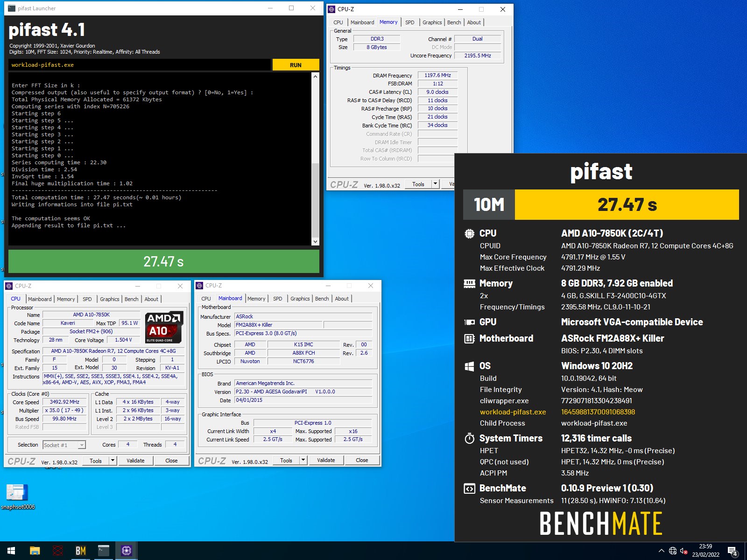
Task: Click the workload-pifast.exe link in BenchMate
Action: point(513,412)
